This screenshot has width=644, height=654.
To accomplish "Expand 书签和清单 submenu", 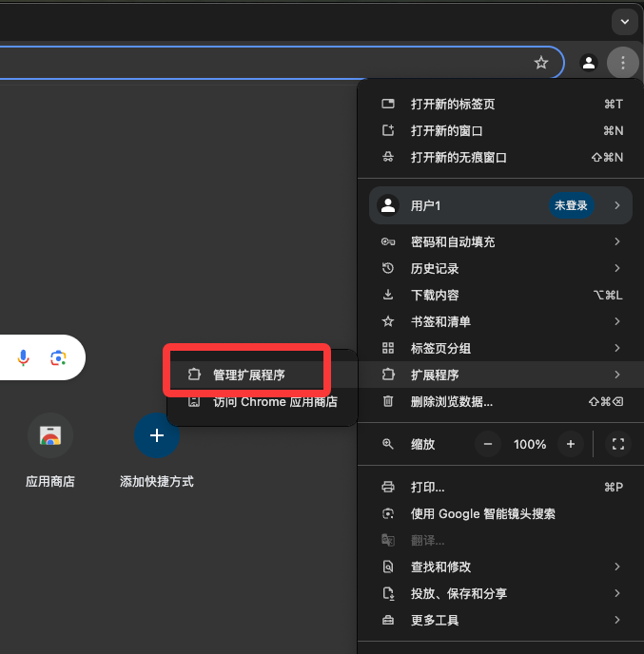I will click(x=501, y=321).
